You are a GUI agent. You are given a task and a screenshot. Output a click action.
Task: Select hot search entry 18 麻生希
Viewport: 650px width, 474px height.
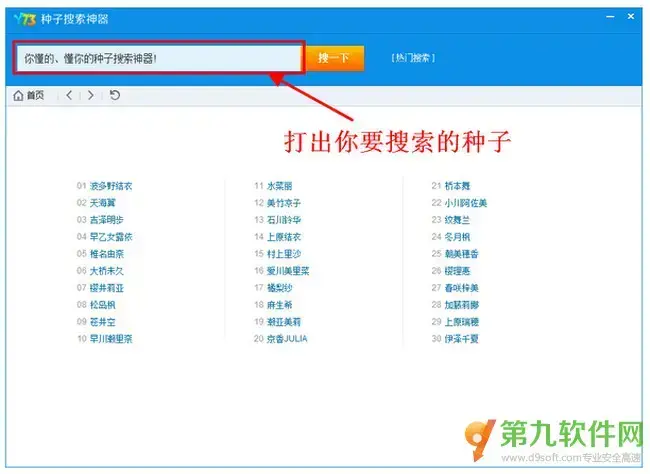click(279, 305)
